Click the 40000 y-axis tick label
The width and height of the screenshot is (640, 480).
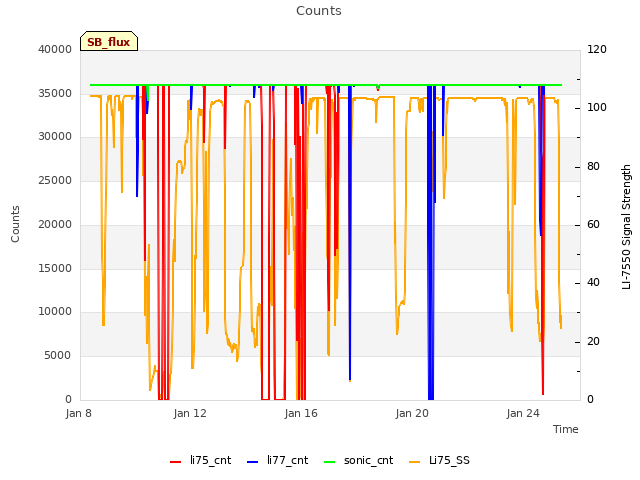point(55,49)
